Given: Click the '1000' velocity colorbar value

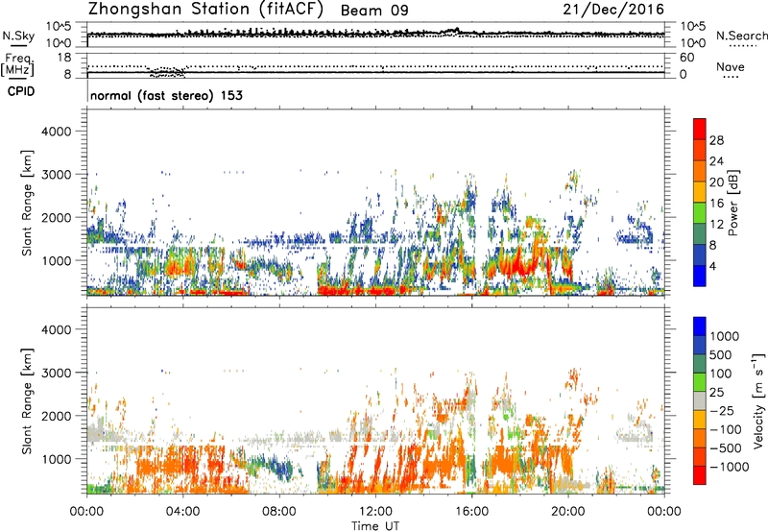Looking at the screenshot, I should (x=724, y=336).
